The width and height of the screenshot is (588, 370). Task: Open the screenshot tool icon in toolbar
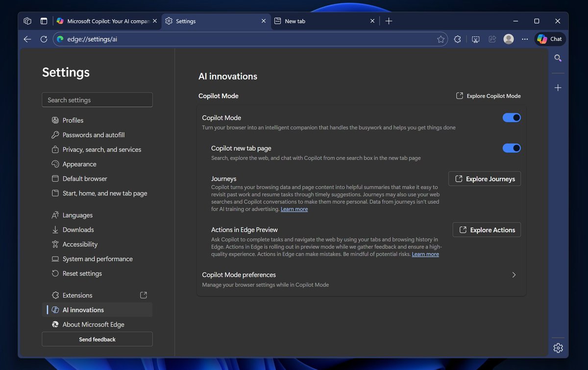[x=475, y=39]
